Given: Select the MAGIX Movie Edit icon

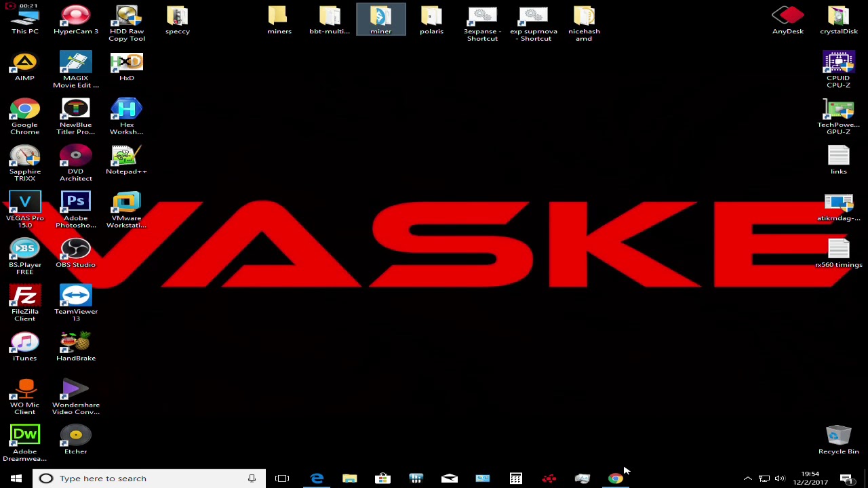Looking at the screenshot, I should [75, 70].
